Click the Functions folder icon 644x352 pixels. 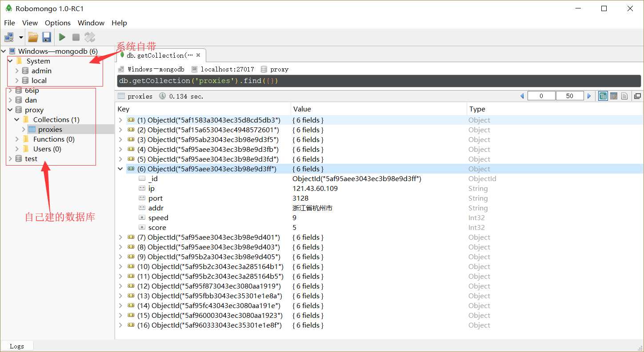(26, 139)
